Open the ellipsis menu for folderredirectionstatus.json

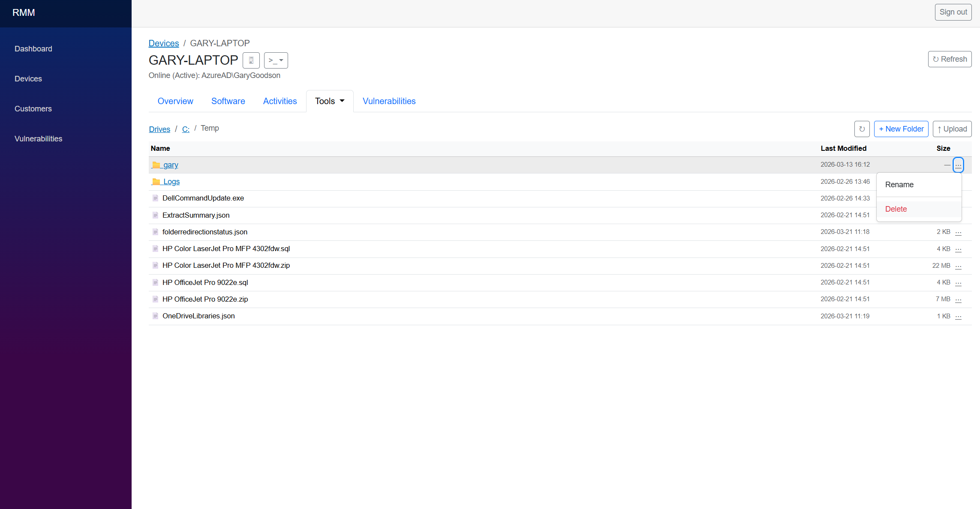[x=959, y=232]
